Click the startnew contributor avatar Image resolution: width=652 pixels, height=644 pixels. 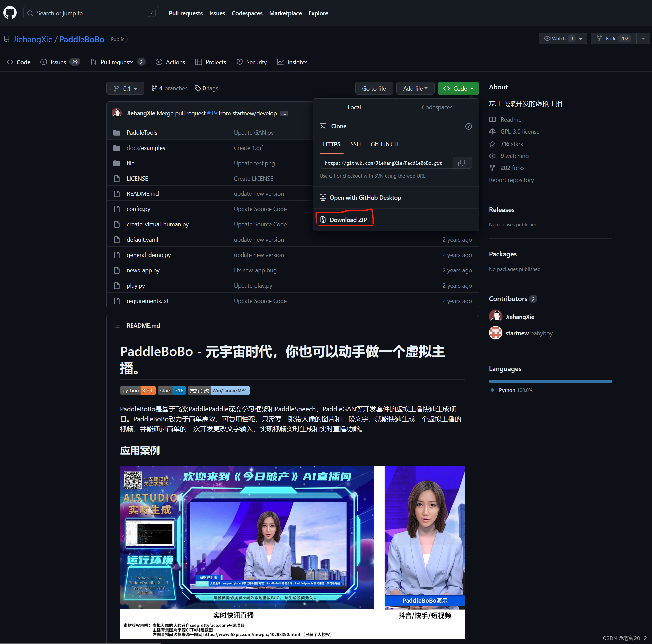coord(495,333)
